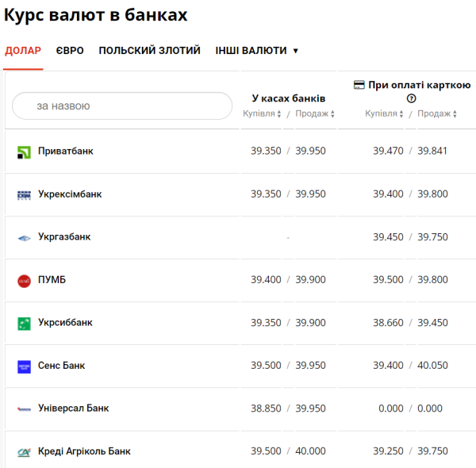The image size is (476, 468).
Task: Click the Курс валют в банках title
Action: tap(96, 14)
